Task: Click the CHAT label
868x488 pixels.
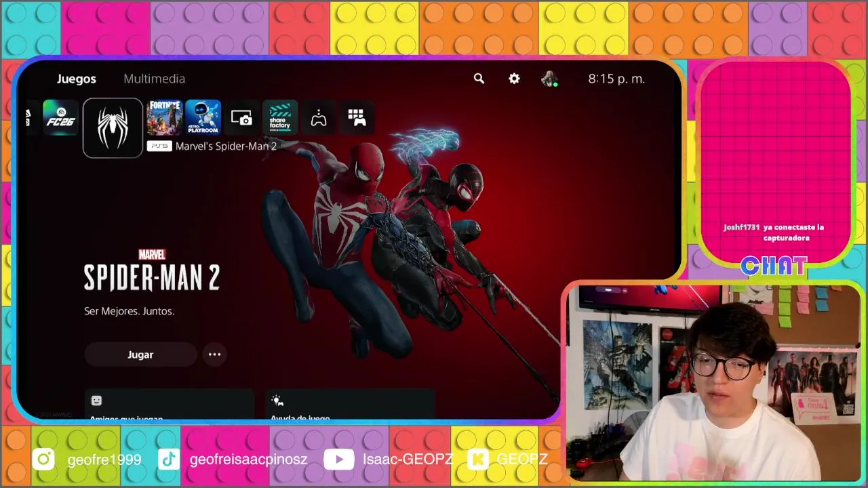Action: 774,266
